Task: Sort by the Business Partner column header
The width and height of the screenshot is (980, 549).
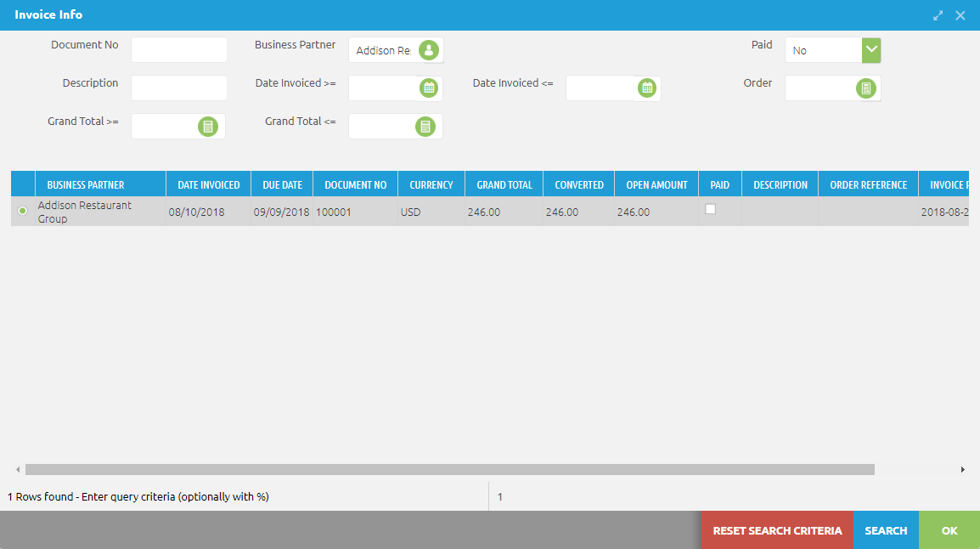Action: tap(86, 184)
